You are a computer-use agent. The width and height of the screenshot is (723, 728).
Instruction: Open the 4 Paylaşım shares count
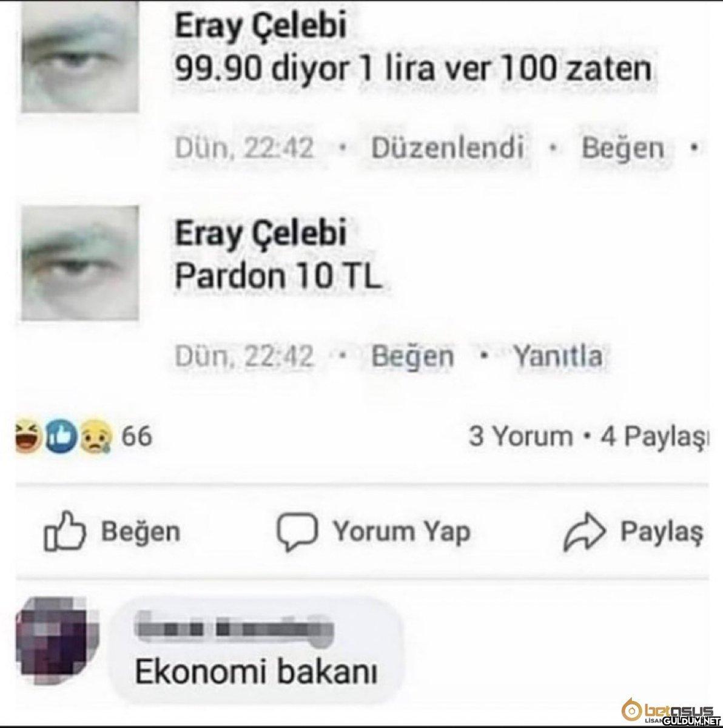pos(654,436)
